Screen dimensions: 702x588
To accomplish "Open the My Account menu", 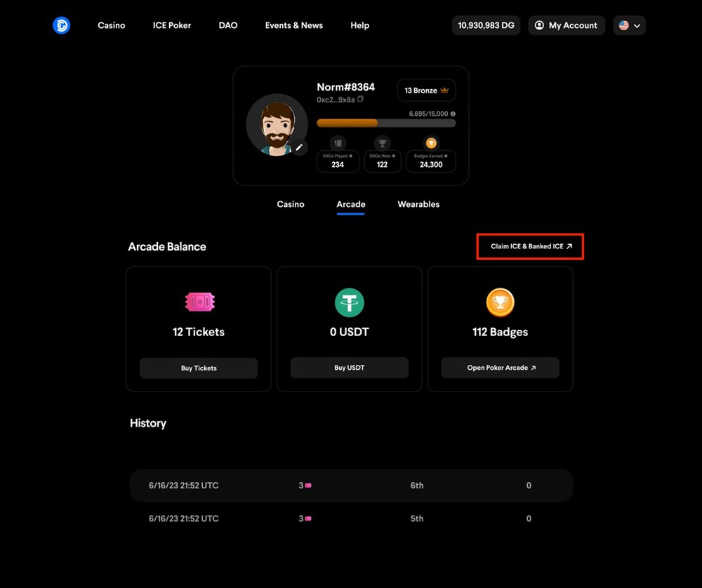I will coord(566,25).
